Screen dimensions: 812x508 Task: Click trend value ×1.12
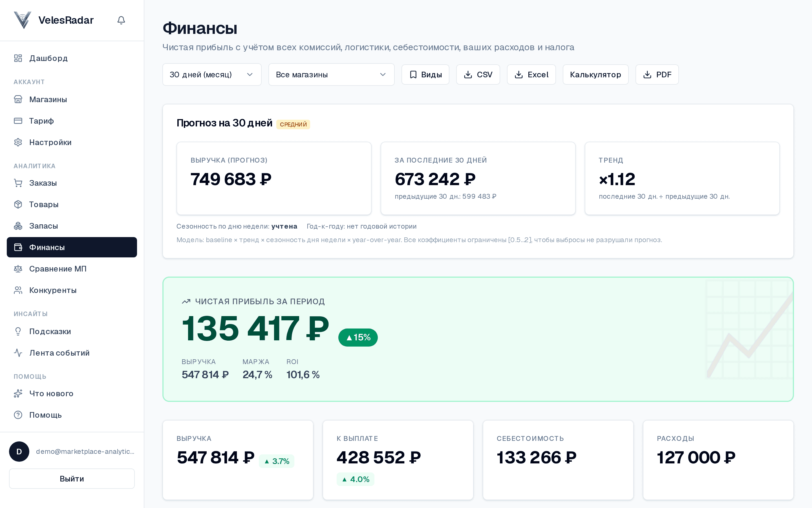click(x=617, y=179)
